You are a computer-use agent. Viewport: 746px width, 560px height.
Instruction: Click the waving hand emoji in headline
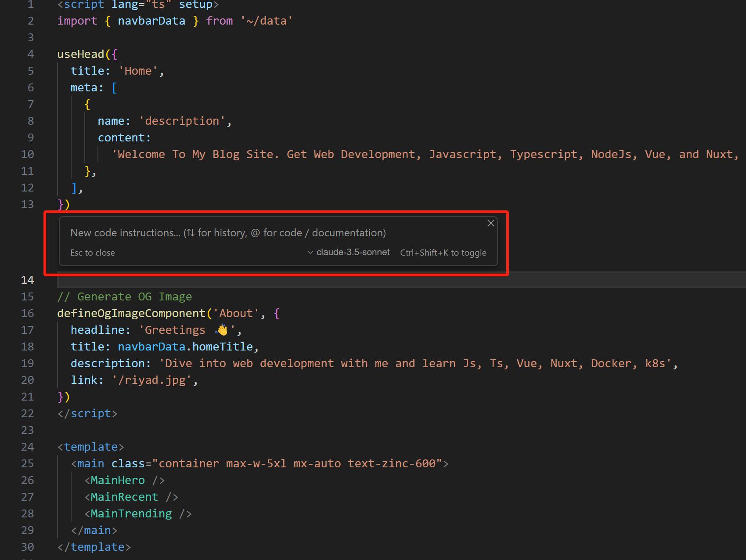222,330
